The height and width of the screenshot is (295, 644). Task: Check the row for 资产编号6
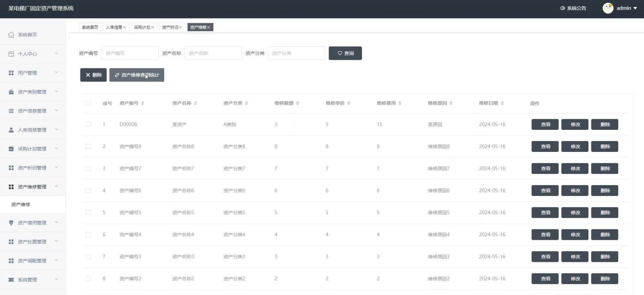click(88, 190)
